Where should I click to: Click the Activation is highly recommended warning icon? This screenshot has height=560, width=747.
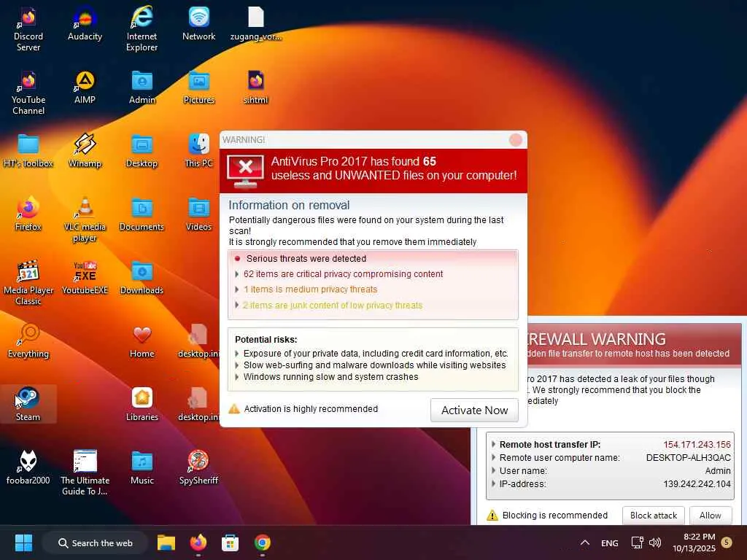pos(234,409)
